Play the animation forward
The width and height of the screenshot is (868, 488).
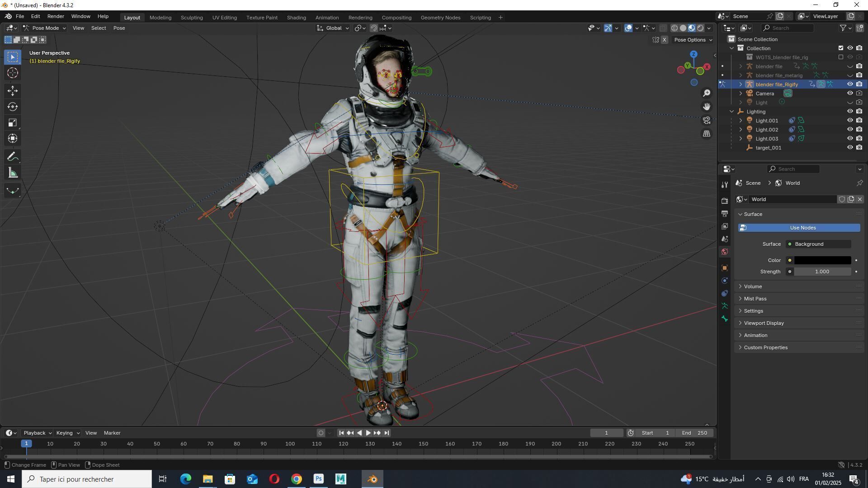click(368, 433)
